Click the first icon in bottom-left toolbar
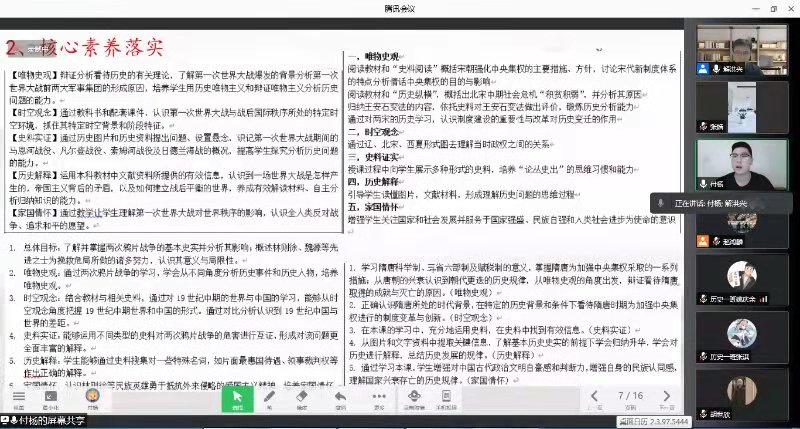 tap(19, 398)
